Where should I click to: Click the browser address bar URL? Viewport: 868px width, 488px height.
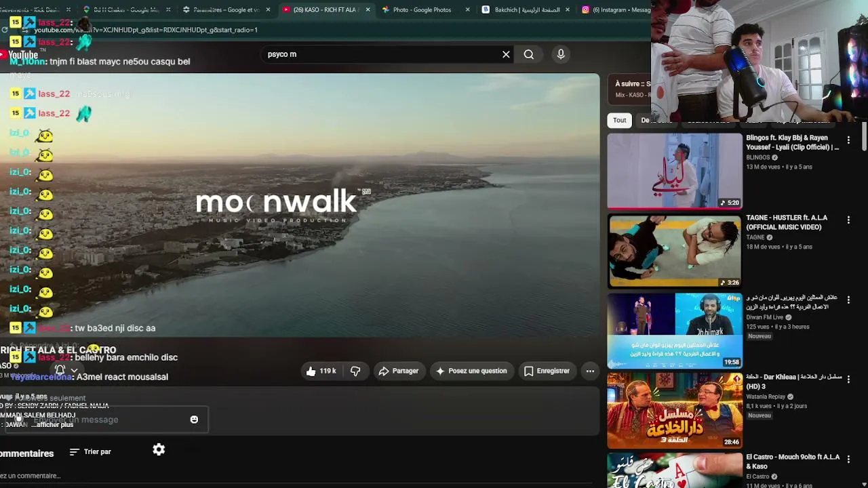pyautogui.click(x=146, y=30)
